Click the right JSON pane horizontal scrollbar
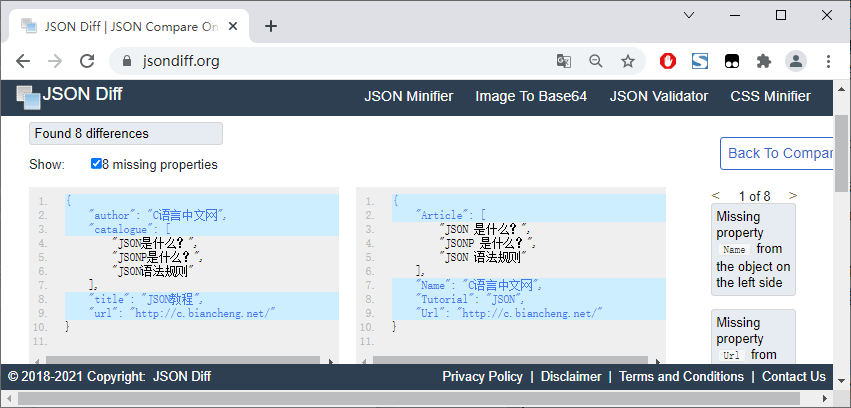This screenshot has height=408, width=851. click(x=510, y=360)
